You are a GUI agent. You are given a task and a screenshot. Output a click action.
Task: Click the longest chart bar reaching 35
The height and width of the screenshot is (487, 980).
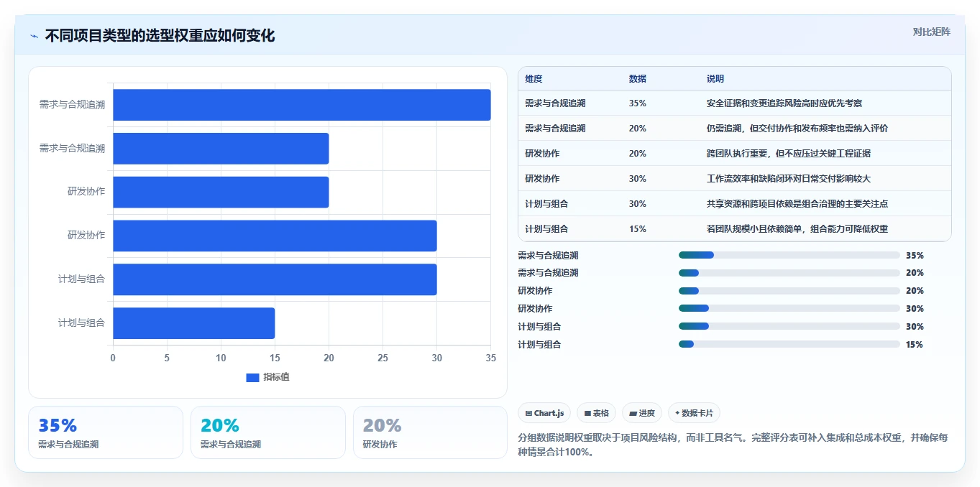pyautogui.click(x=302, y=105)
